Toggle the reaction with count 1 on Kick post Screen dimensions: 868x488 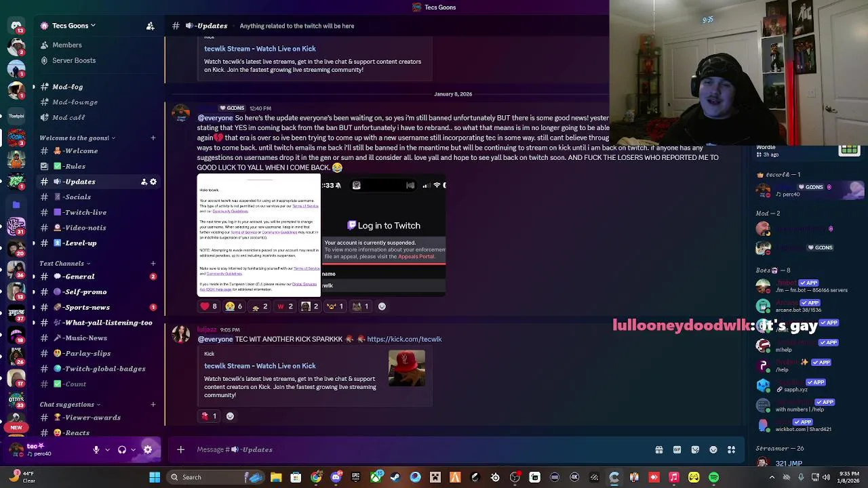(209, 416)
